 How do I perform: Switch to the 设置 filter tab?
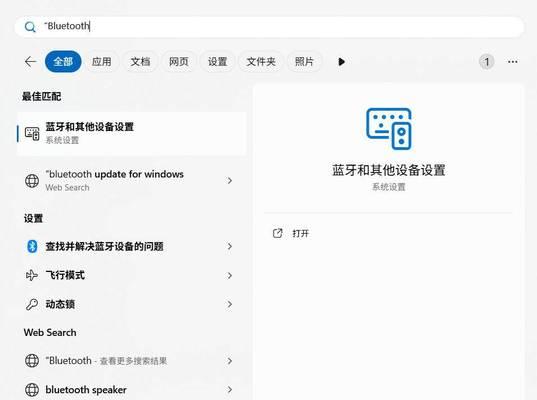pos(217,62)
